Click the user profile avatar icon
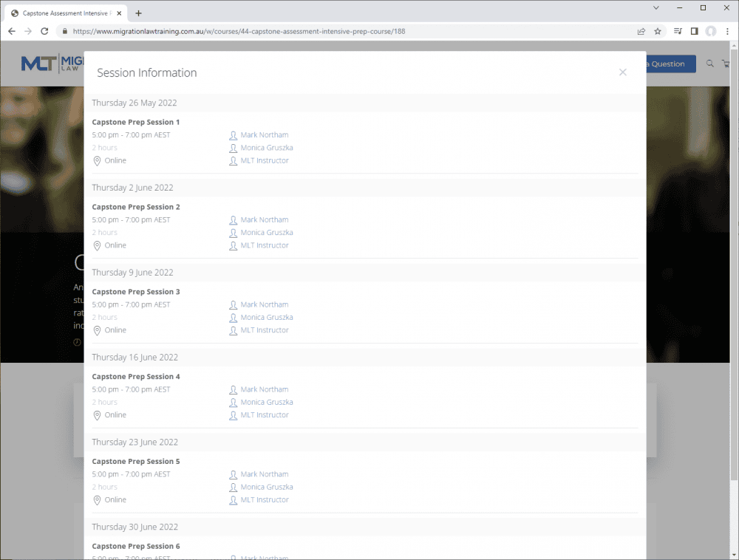The image size is (739, 560). 711,32
